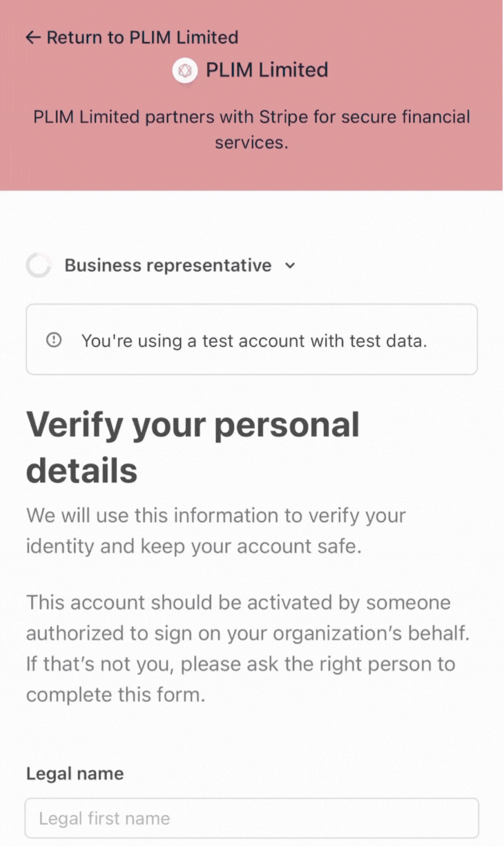Click the 'This account should be activated' paragraph
Screen dimensions: 504x846
tap(247, 649)
